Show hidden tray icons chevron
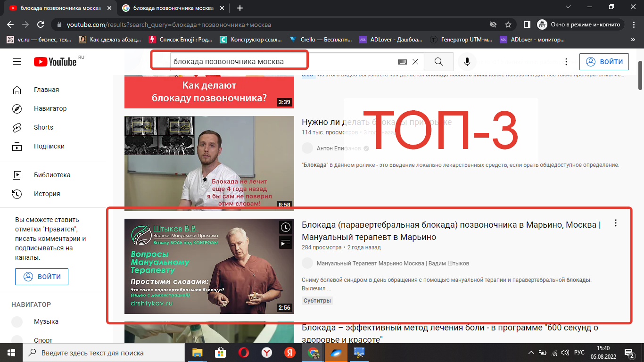Viewport: 644px width, 362px height. click(531, 353)
